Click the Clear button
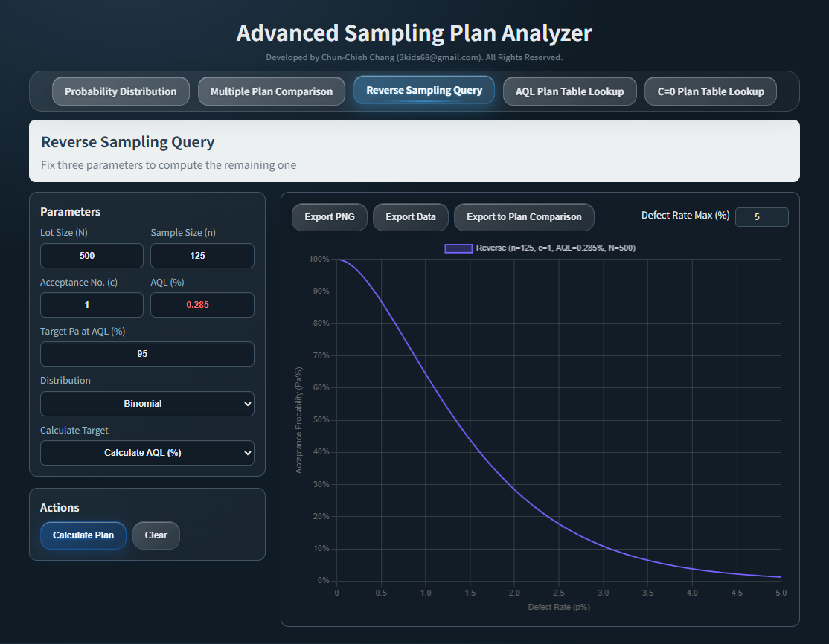Screen dimensions: 829x644 (156, 535)
